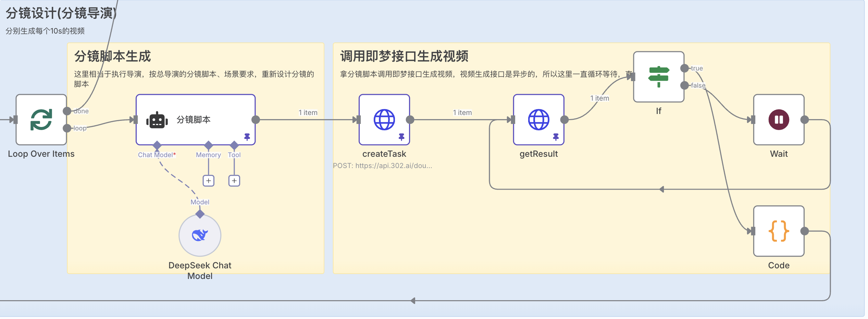868x319 pixels.
Task: Click the createTask node input handle
Action: (358, 120)
